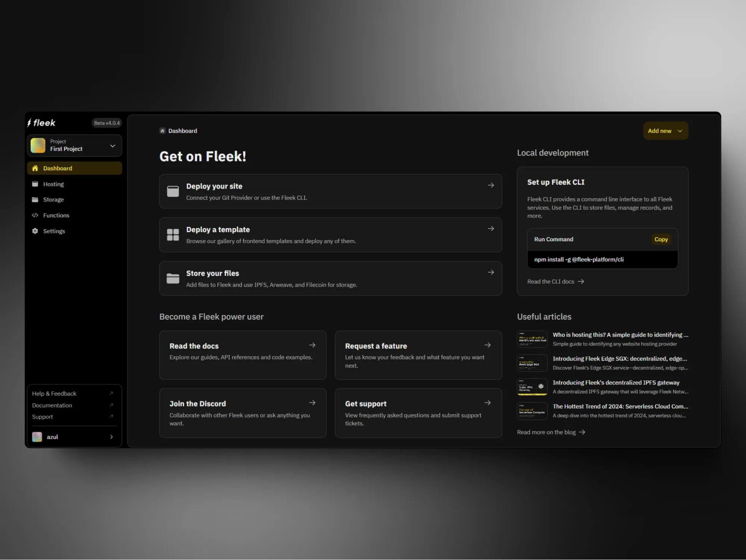Click the home icon in Dashboard breadcrumb
746x560 pixels.
tap(162, 131)
